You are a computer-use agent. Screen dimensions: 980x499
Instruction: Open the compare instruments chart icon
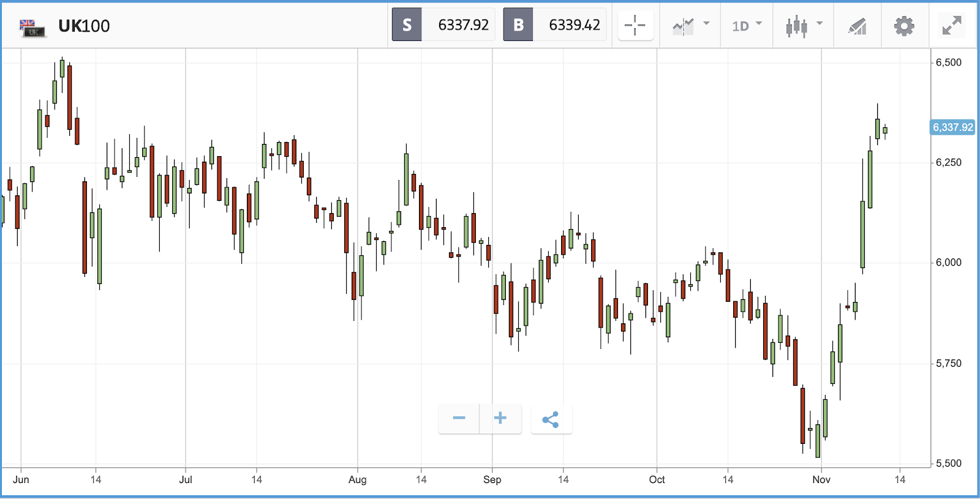(683, 26)
